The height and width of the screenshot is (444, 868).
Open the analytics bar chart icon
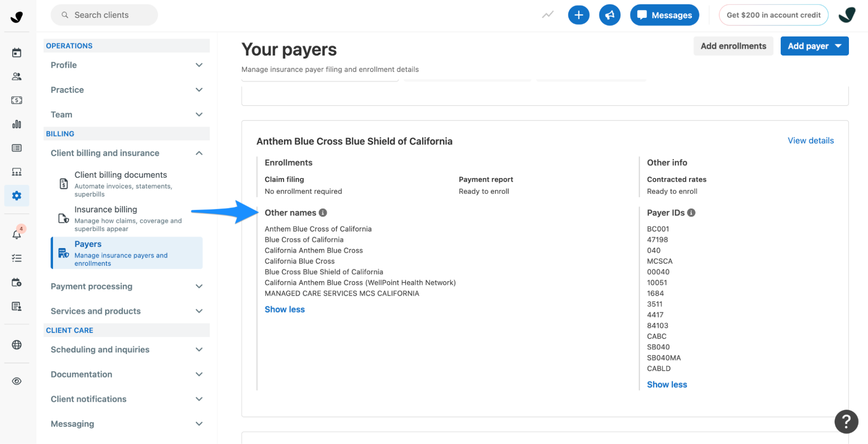pyautogui.click(x=17, y=124)
